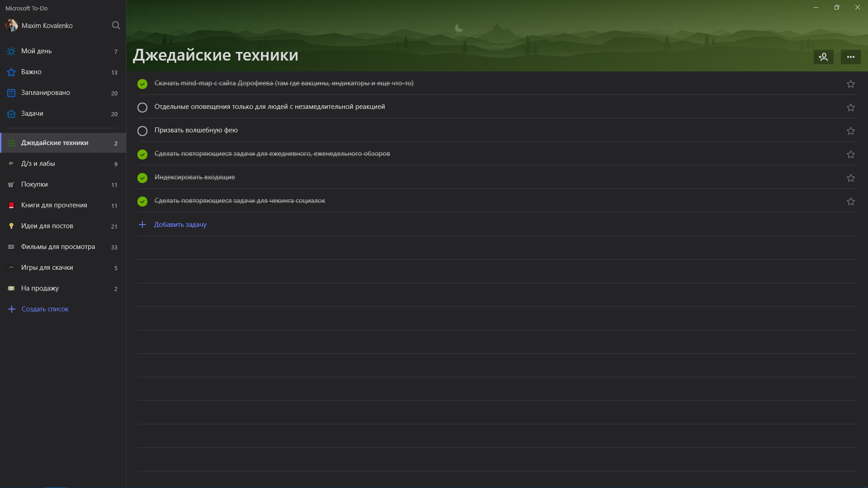This screenshot has height=488, width=868.
Task: Open the Мой день list
Action: [63, 52]
